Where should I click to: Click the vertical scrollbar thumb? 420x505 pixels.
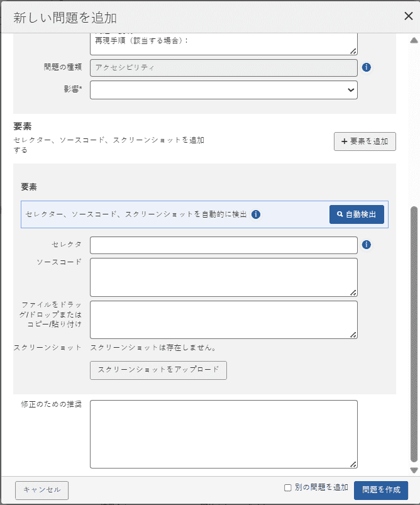pos(414,333)
